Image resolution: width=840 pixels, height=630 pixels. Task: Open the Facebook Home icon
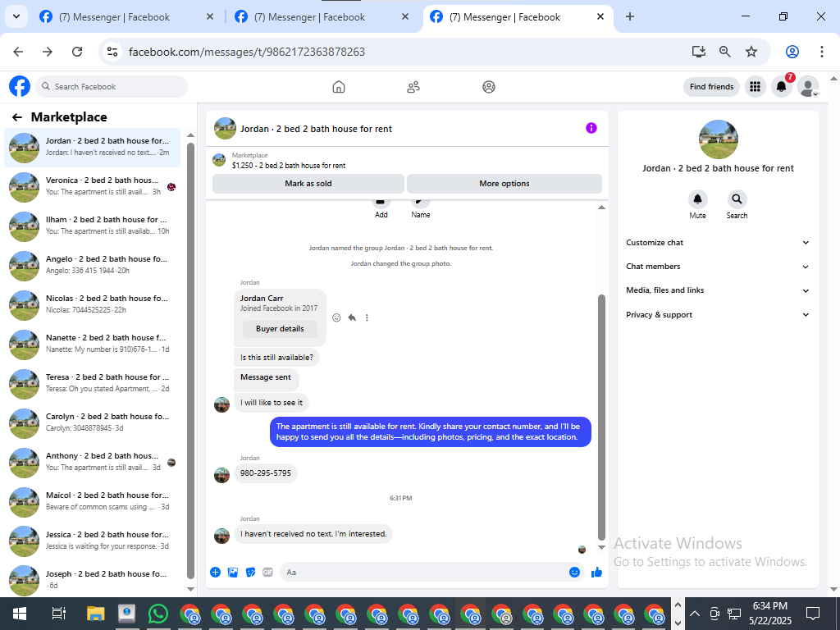339,87
